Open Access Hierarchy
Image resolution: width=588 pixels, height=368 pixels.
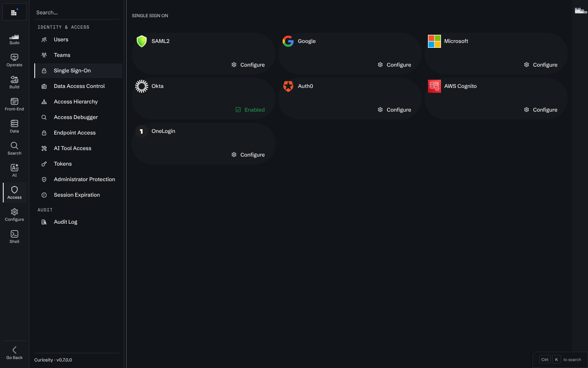tap(78, 102)
